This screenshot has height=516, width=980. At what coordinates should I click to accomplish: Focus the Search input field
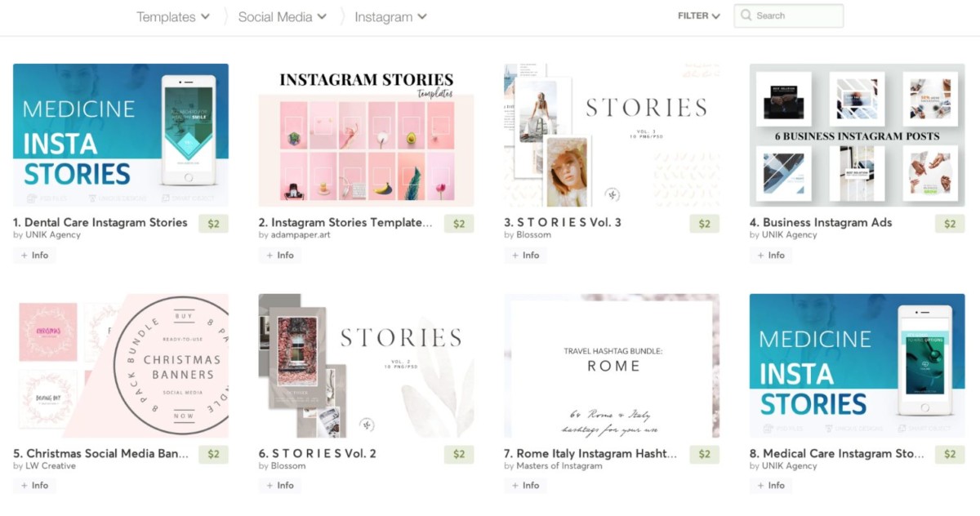(x=789, y=16)
